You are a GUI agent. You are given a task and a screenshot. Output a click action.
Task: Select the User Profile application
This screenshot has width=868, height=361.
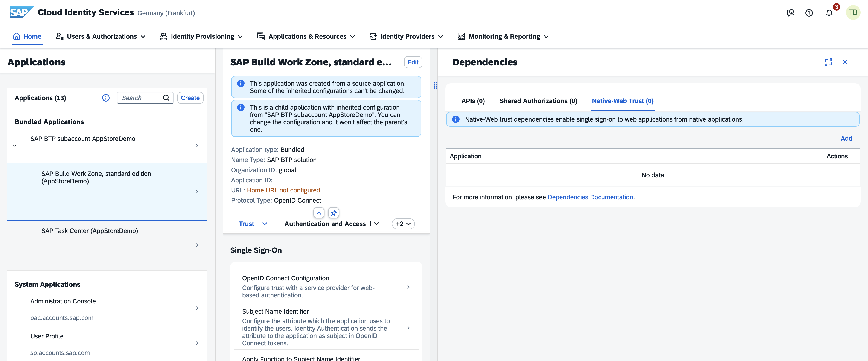pyautogui.click(x=107, y=343)
